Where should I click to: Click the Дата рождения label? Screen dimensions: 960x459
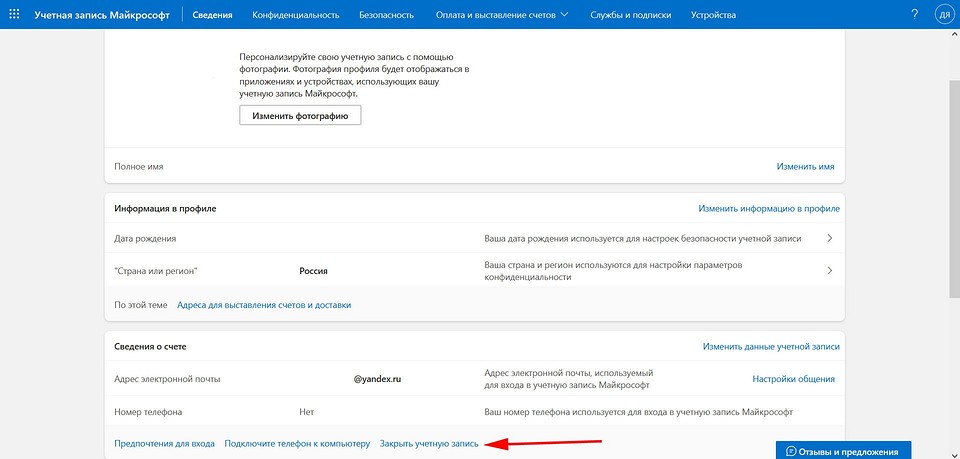point(145,238)
